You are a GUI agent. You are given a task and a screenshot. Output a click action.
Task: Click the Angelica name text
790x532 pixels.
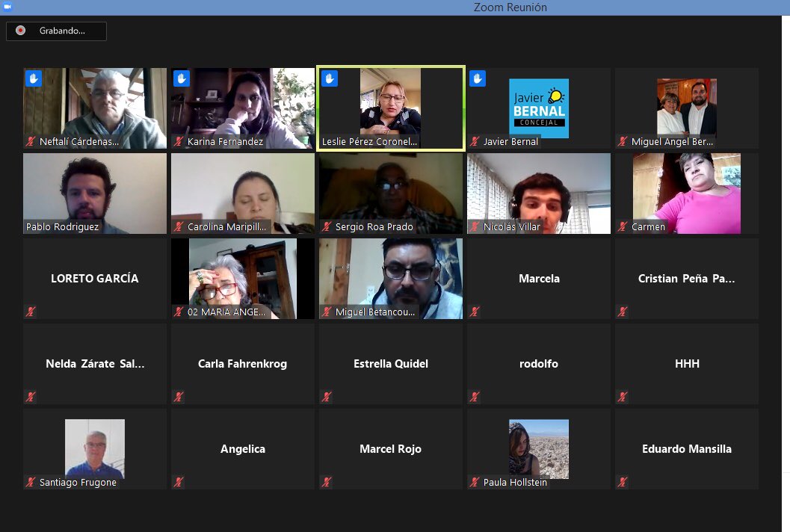243,449
